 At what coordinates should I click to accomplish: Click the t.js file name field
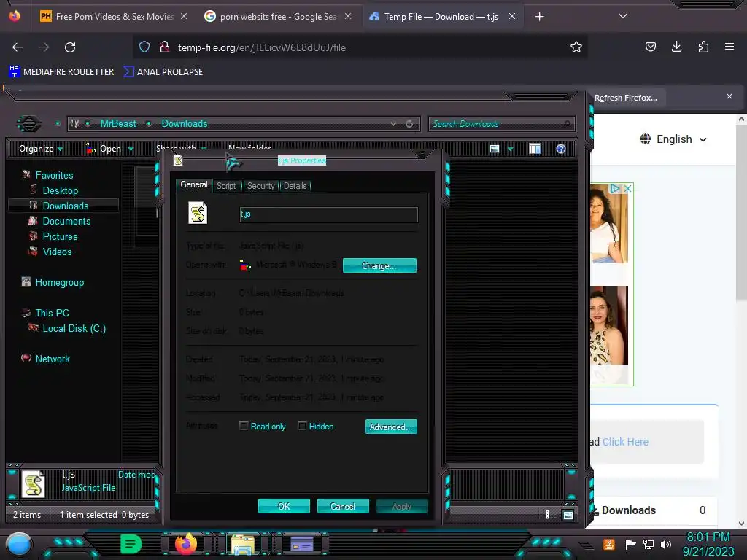point(329,214)
